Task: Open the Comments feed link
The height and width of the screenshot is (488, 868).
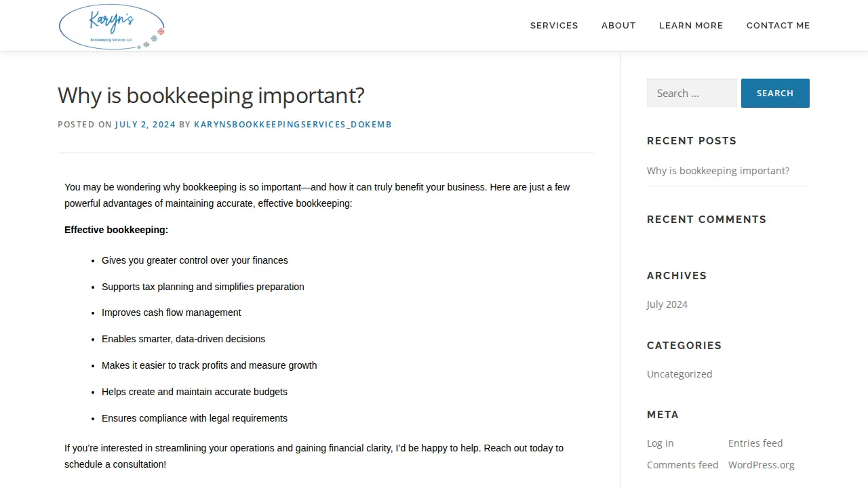Action: (682, 465)
